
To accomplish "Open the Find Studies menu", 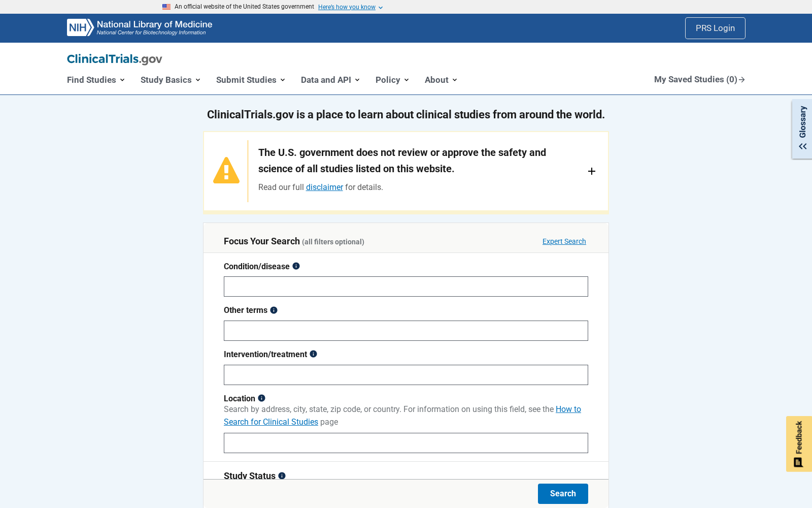I will pos(96,80).
